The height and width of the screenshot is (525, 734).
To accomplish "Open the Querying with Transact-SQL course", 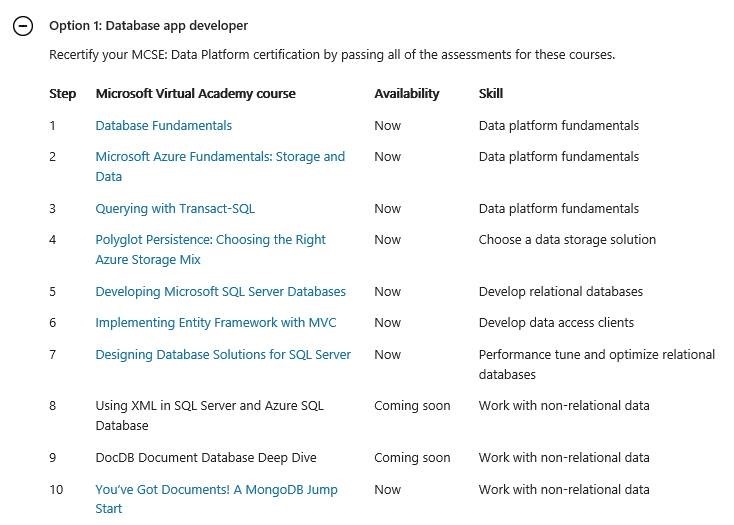I will pos(175,209).
